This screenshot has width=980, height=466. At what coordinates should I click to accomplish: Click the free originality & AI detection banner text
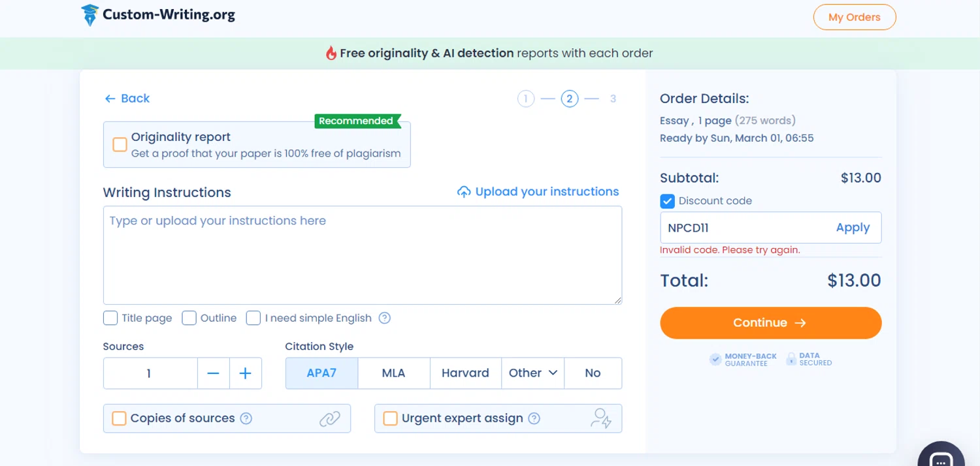[x=497, y=54]
